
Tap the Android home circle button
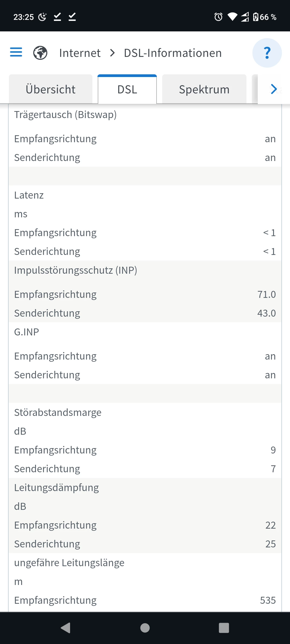tap(145, 628)
